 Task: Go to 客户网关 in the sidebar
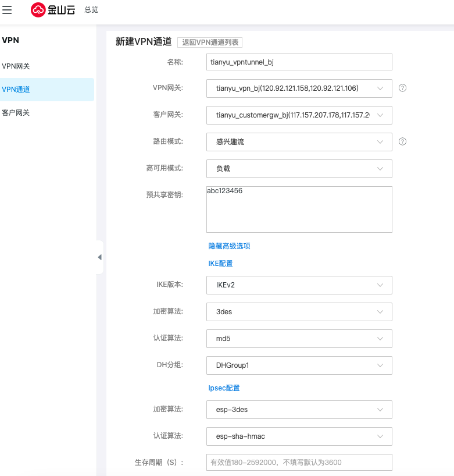tap(16, 113)
